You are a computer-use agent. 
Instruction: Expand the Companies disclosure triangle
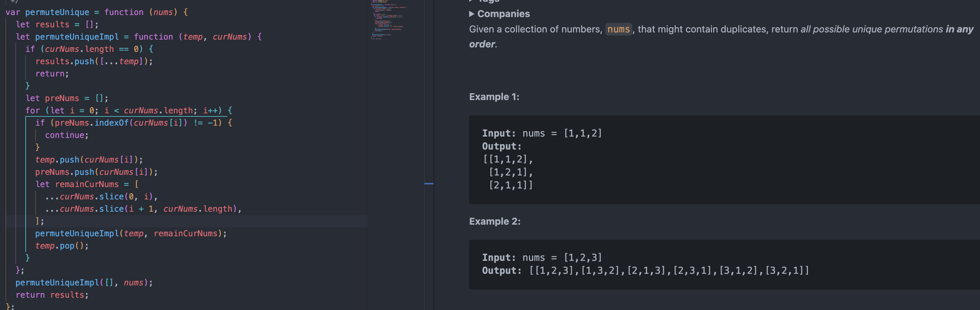click(472, 14)
